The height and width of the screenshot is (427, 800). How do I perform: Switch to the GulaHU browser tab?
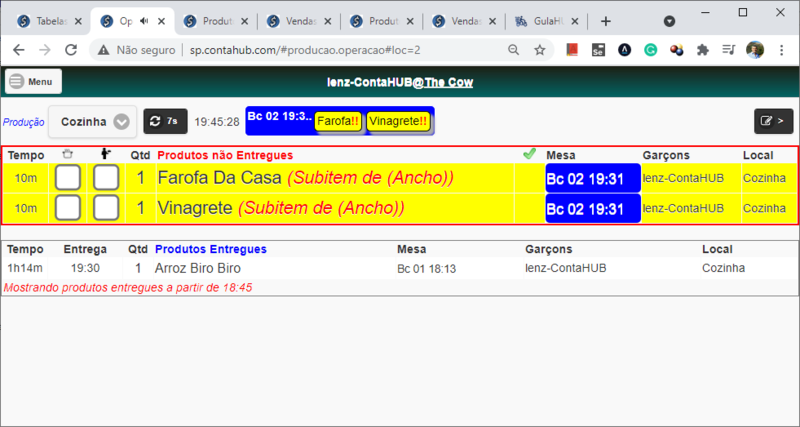(548, 21)
